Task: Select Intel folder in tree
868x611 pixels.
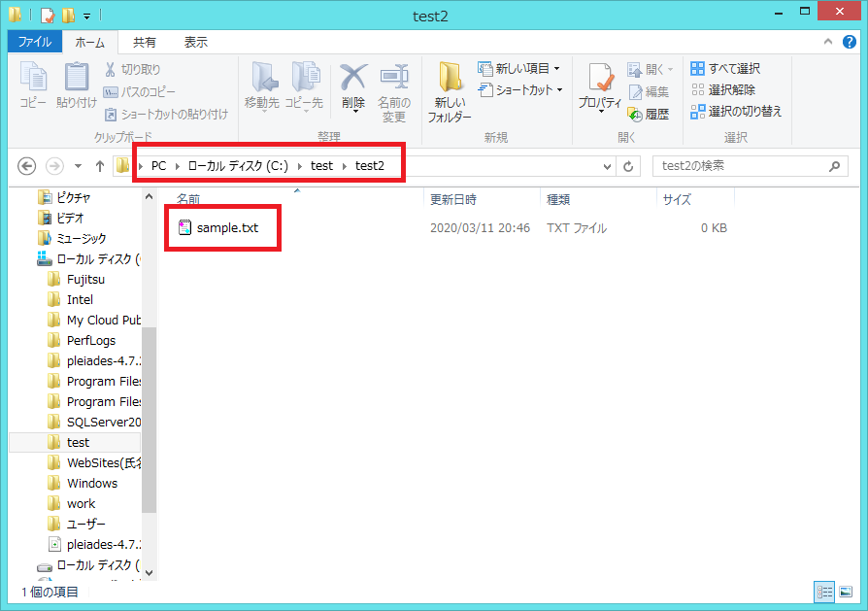Action: pos(71,300)
